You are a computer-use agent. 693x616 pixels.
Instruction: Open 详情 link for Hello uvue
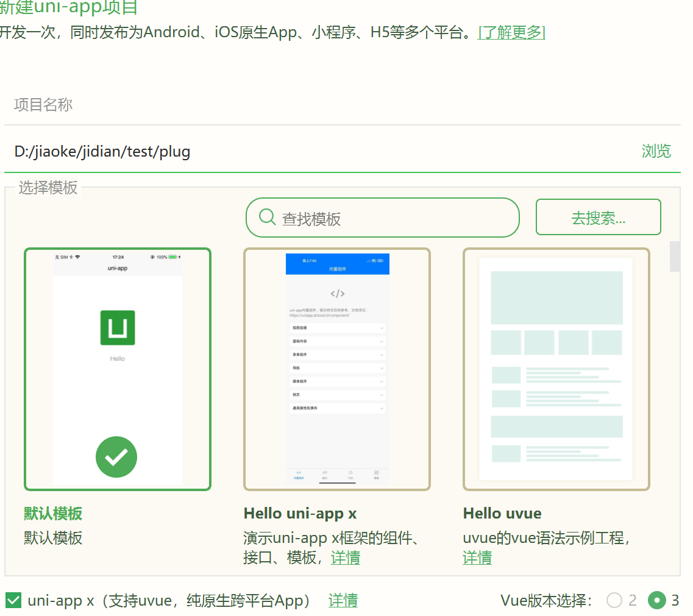(x=477, y=558)
